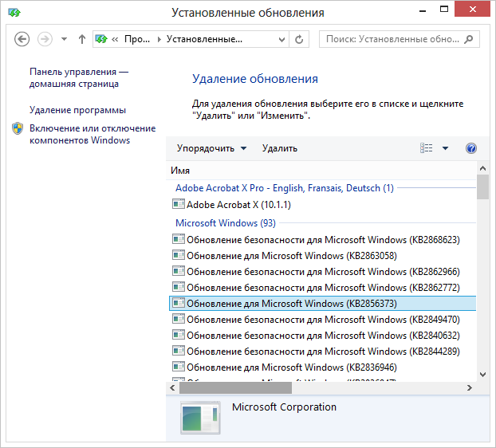Click the search magnifier icon
The image size is (496, 448).
coord(468,39)
